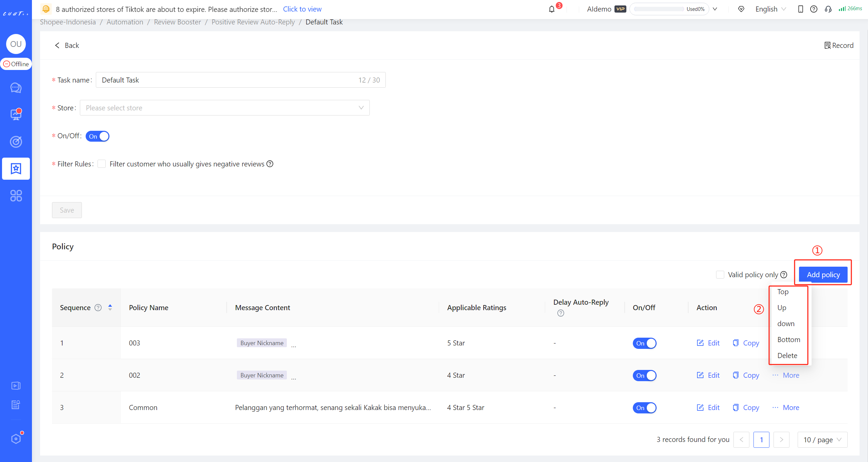This screenshot has width=868, height=462.
Task: Click the Add policy button
Action: tap(823, 274)
